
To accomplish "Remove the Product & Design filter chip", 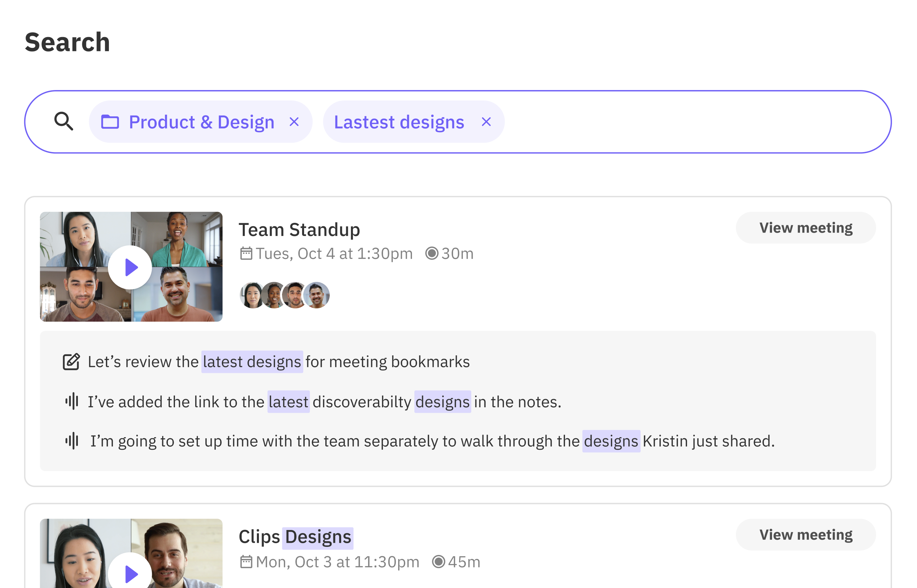I will (x=294, y=122).
